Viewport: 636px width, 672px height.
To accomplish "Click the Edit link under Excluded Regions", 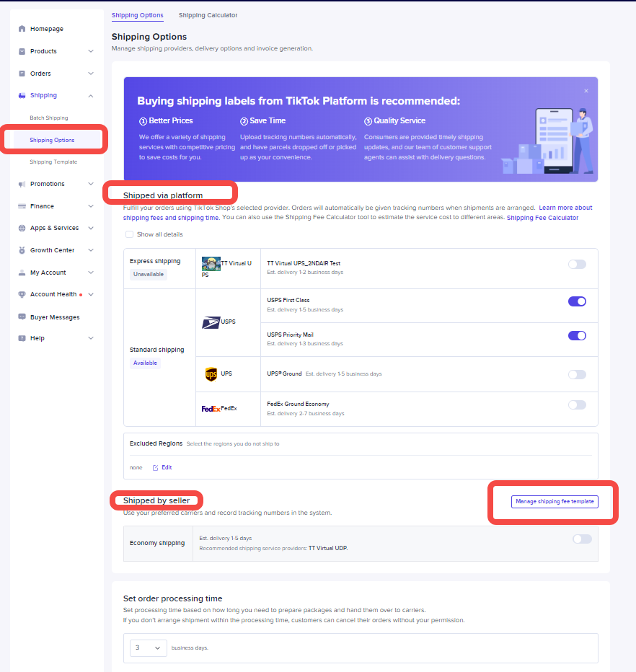I will coord(167,467).
